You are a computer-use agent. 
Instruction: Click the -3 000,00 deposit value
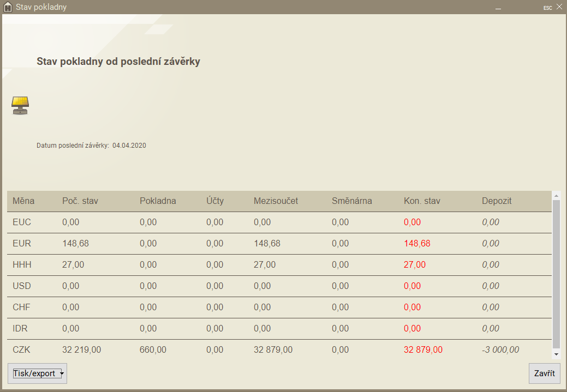pos(500,349)
